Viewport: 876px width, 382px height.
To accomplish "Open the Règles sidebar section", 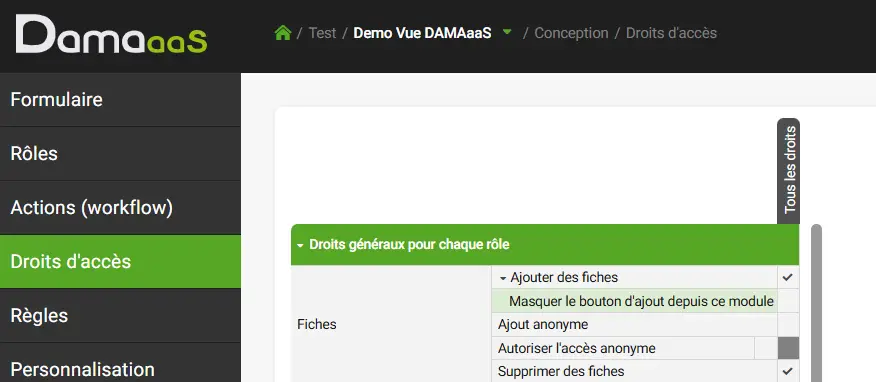I will [x=120, y=316].
